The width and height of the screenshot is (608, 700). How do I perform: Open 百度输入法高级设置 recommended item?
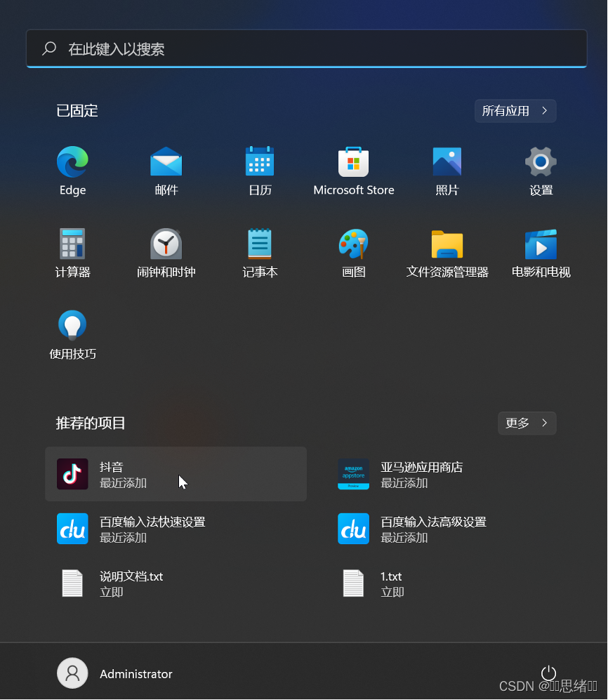457,529
